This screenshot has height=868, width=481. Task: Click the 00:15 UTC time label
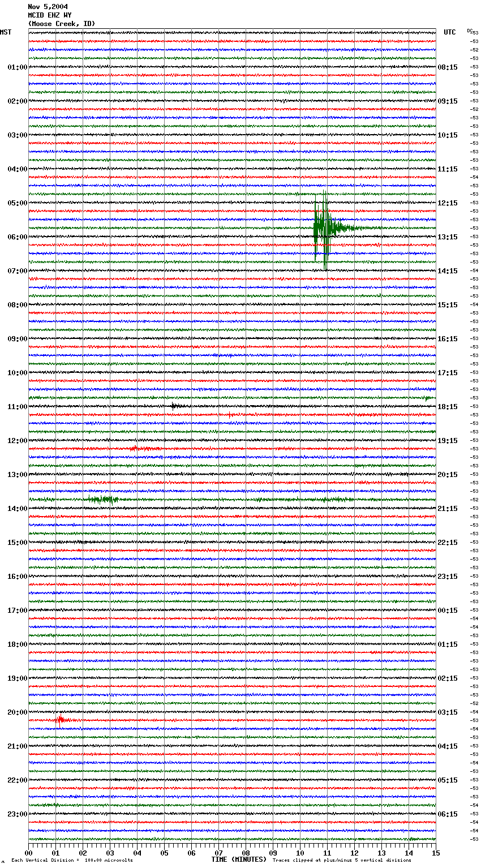[448, 611]
